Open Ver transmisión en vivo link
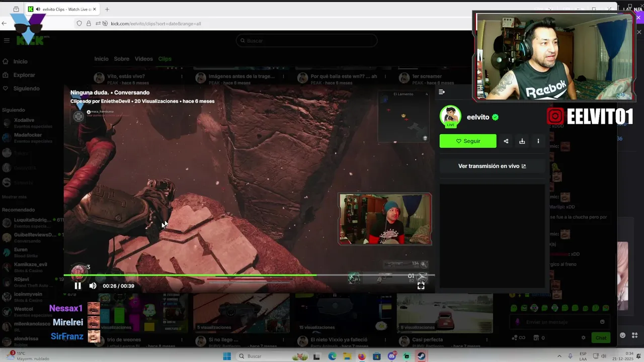Viewport: 644px width, 362px height. pos(492,166)
